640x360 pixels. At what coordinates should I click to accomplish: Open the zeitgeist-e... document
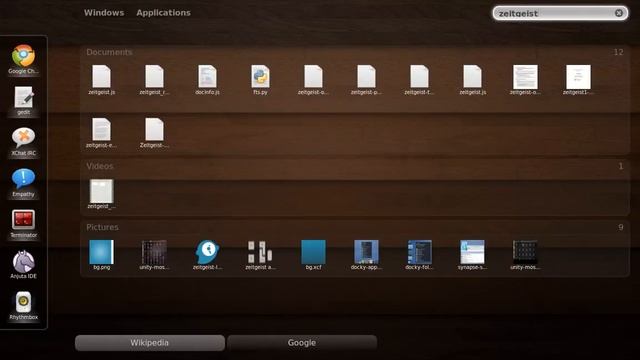[101, 133]
